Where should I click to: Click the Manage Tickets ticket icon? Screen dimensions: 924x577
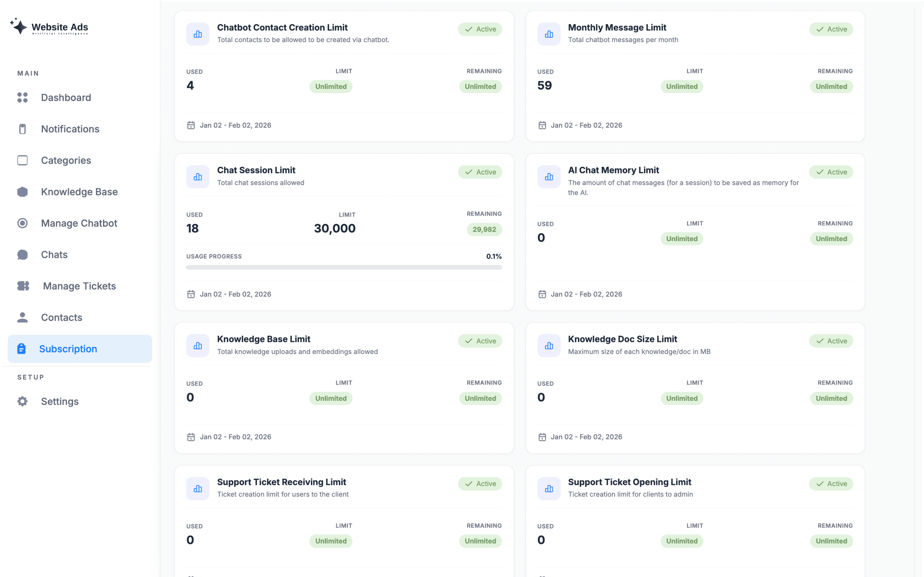point(23,286)
